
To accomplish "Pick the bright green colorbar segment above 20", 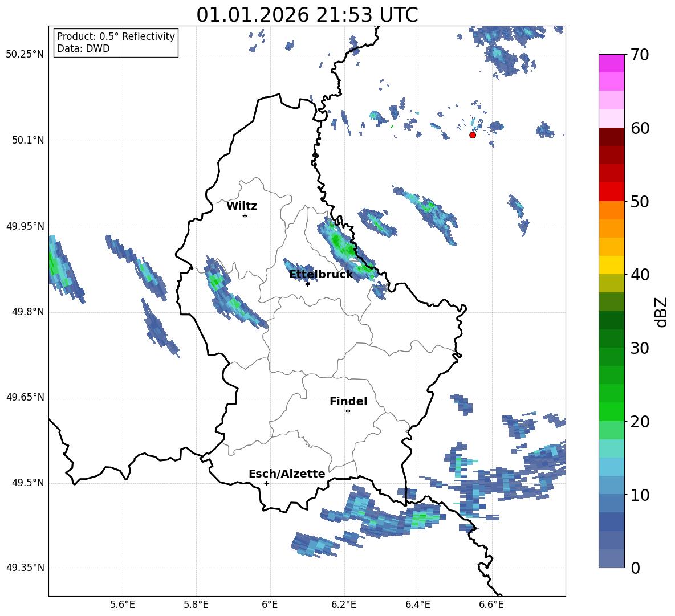I will (x=611, y=411).
